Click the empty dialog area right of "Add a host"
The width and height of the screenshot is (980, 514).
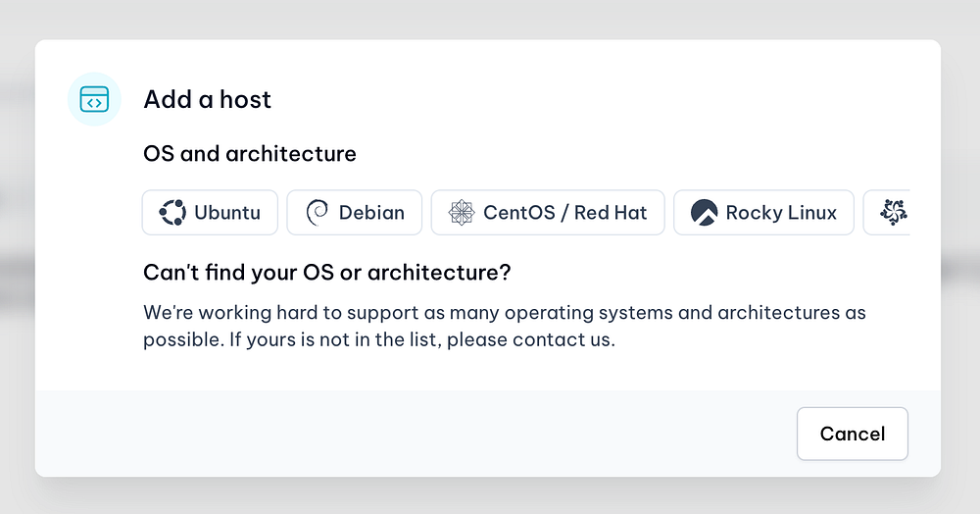[588, 99]
